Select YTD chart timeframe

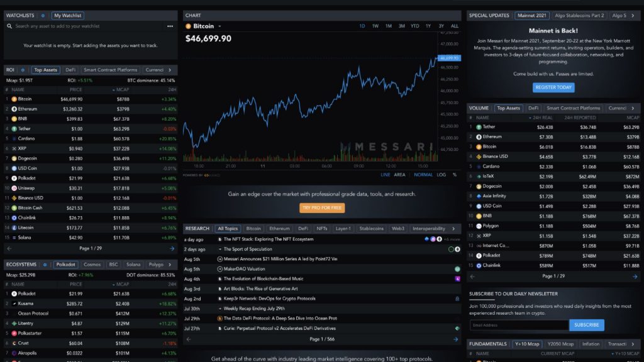pos(415,26)
